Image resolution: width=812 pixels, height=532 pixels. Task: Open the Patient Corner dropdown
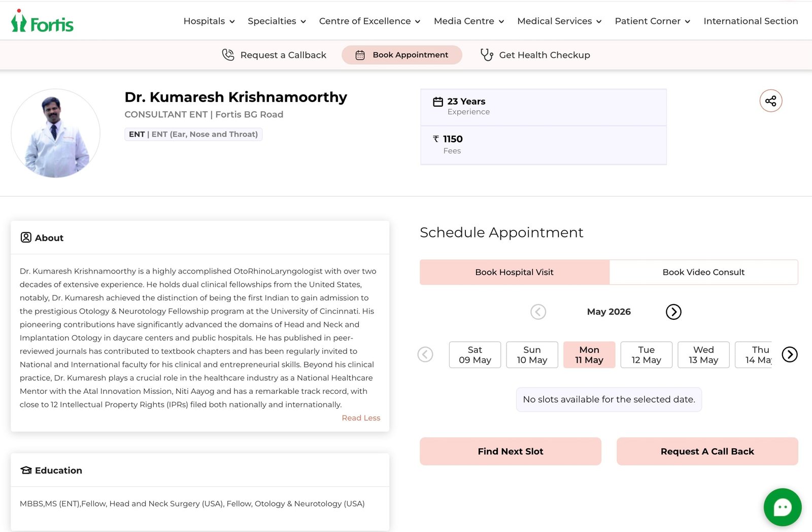652,21
